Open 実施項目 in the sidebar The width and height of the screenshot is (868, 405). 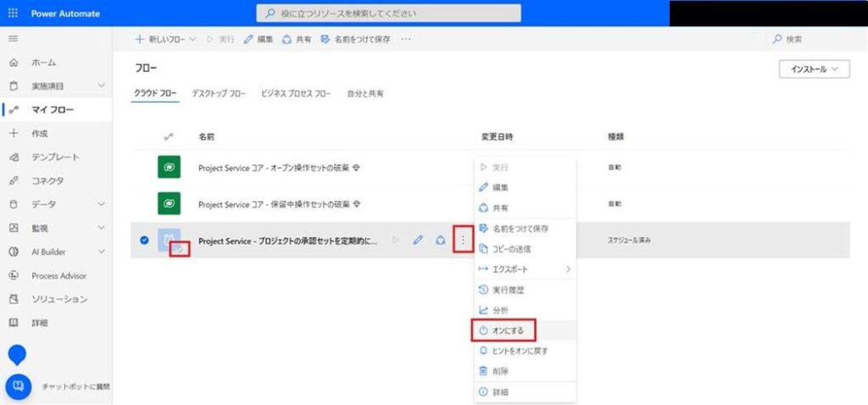click(x=47, y=86)
